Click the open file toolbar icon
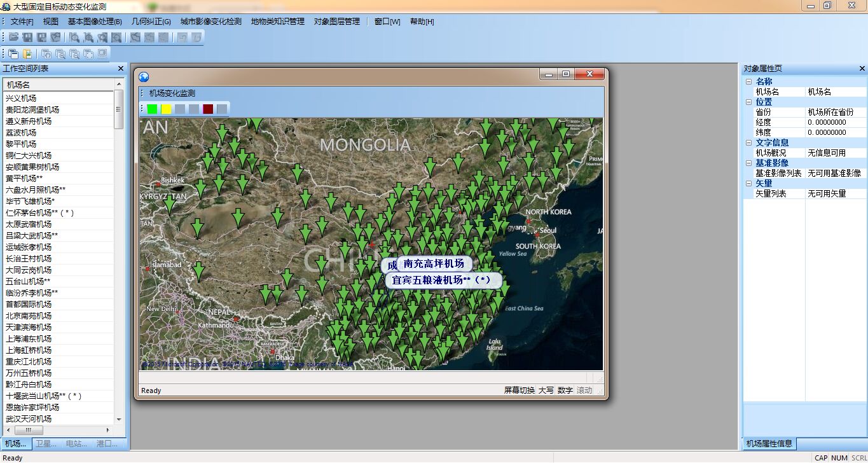Image resolution: width=868 pixels, height=463 pixels. click(x=13, y=38)
